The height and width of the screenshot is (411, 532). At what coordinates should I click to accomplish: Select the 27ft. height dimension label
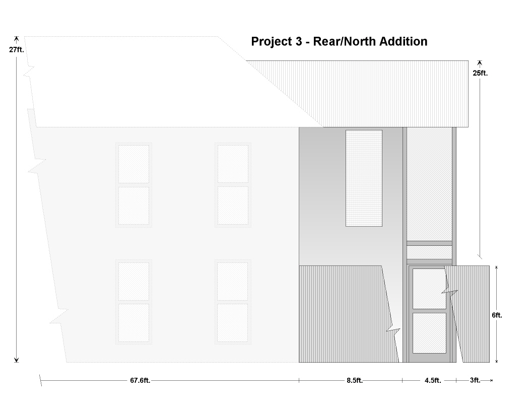click(17, 50)
